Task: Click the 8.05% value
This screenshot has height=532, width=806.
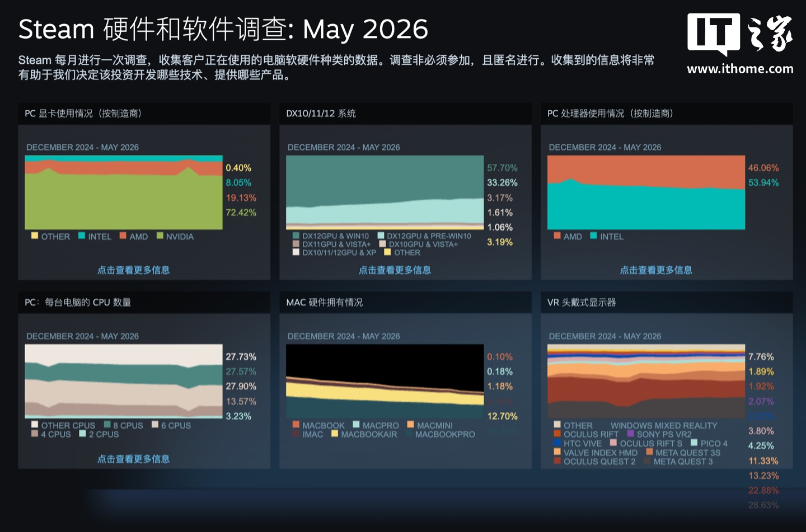Action: coord(238,183)
